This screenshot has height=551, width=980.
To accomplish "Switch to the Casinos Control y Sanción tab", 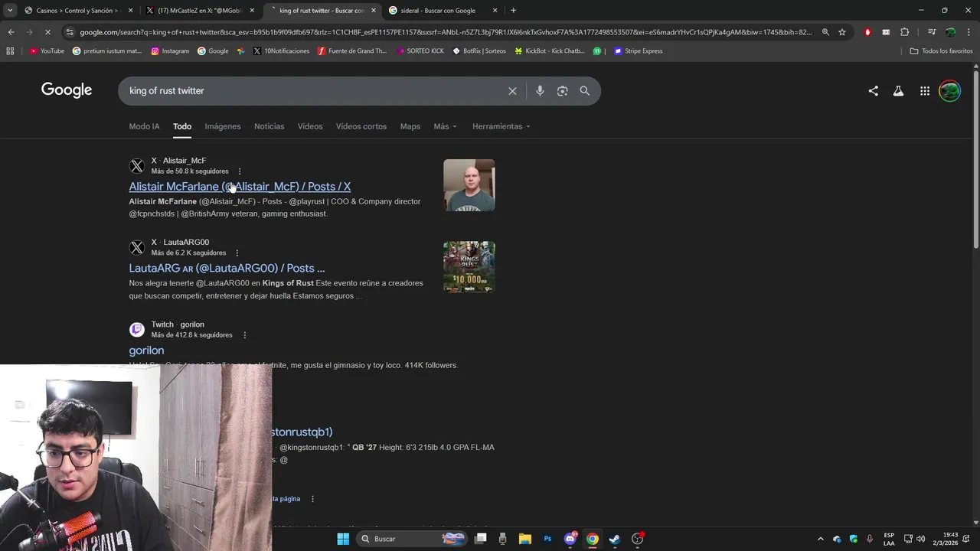I will click(77, 11).
